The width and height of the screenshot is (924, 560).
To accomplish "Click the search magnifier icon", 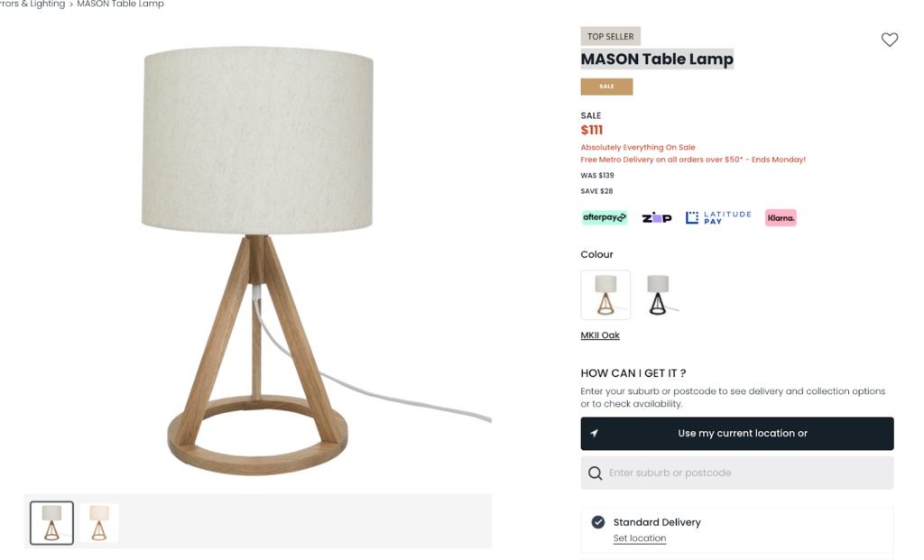I will coord(596,473).
